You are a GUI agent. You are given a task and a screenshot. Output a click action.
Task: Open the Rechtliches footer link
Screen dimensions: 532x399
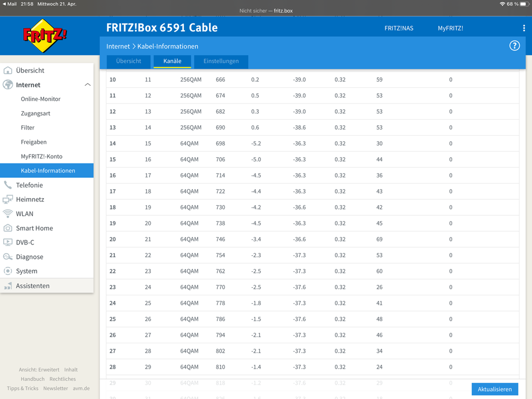(x=63, y=379)
